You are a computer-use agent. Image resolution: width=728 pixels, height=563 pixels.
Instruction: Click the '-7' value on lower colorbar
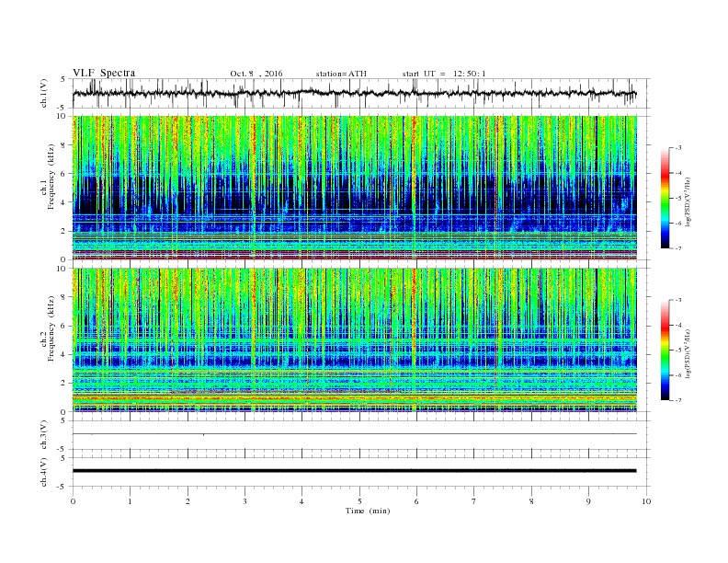tap(677, 400)
